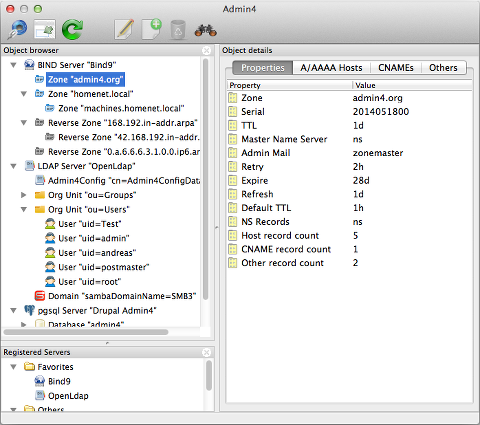This screenshot has width=480, height=425.
Task: Collapse the Favorites group
Action: tap(13, 367)
